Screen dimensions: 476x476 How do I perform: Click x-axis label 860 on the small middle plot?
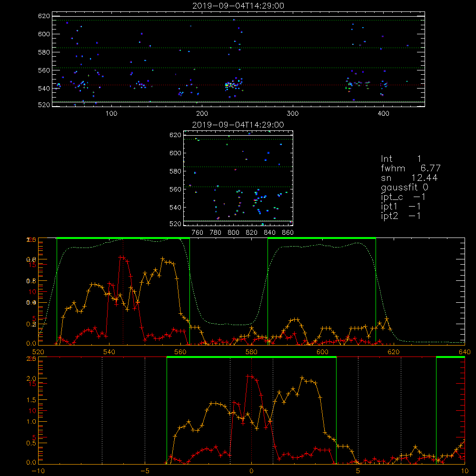coord(288,233)
